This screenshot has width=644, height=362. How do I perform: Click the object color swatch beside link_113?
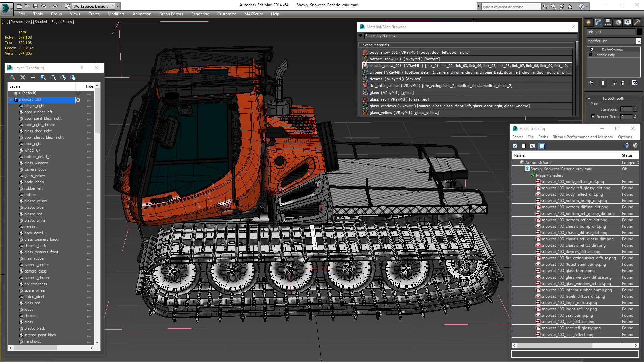click(639, 32)
